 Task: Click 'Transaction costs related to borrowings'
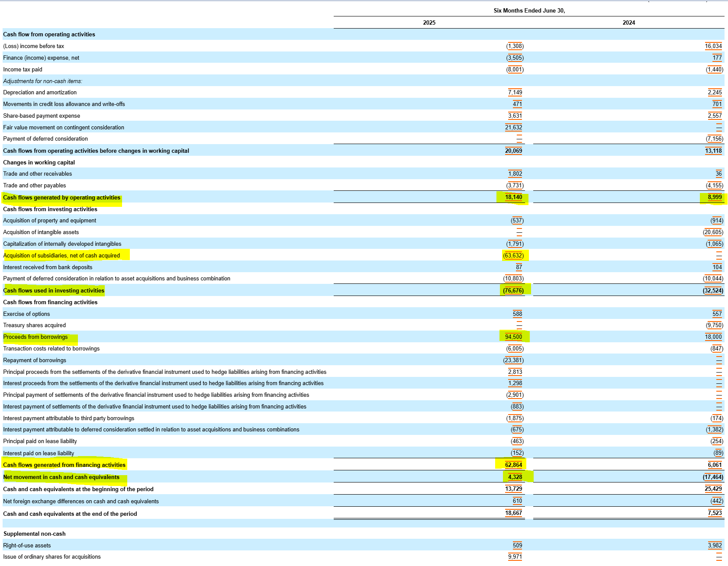[52, 349]
